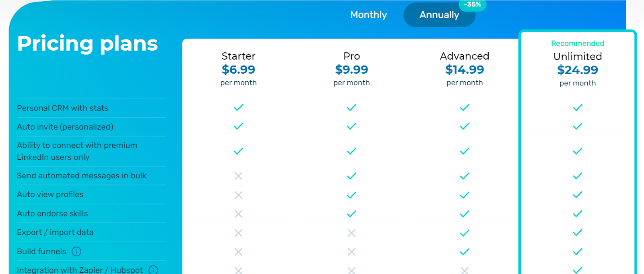
Task: Click the Export / import data feature label
Action: [x=55, y=232]
